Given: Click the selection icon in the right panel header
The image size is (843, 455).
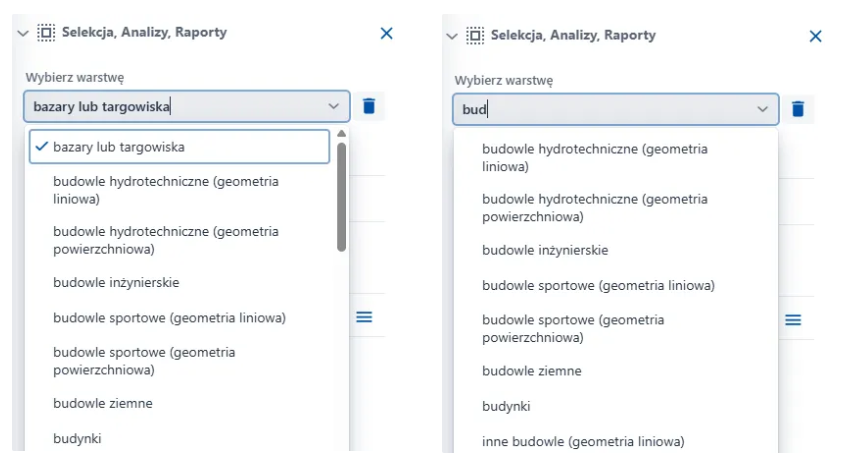Looking at the screenshot, I should 475,35.
